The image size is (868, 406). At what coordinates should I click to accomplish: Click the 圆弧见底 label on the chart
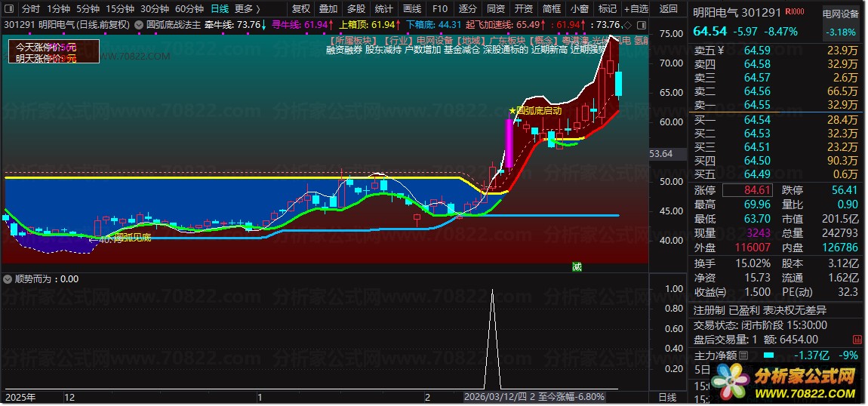(x=132, y=238)
